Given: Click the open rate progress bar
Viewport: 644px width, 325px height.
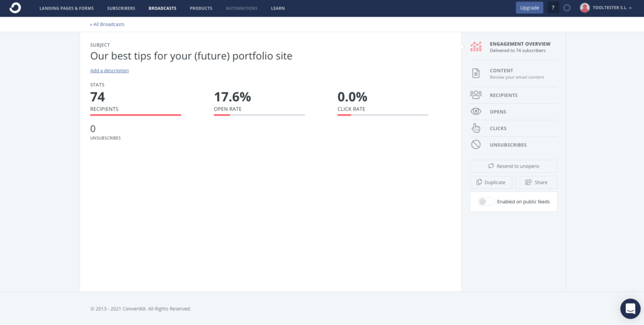Looking at the screenshot, I should point(259,114).
